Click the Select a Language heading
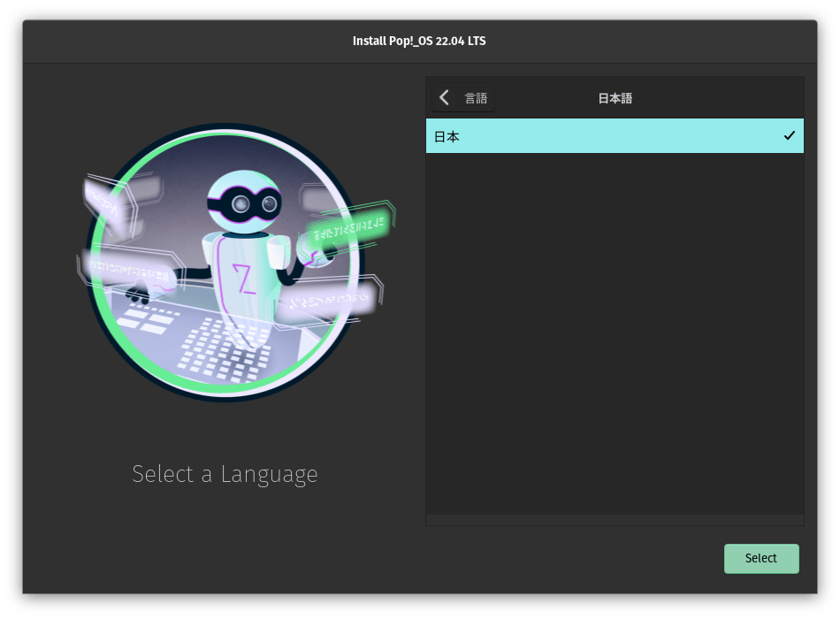This screenshot has width=840, height=619. (225, 474)
